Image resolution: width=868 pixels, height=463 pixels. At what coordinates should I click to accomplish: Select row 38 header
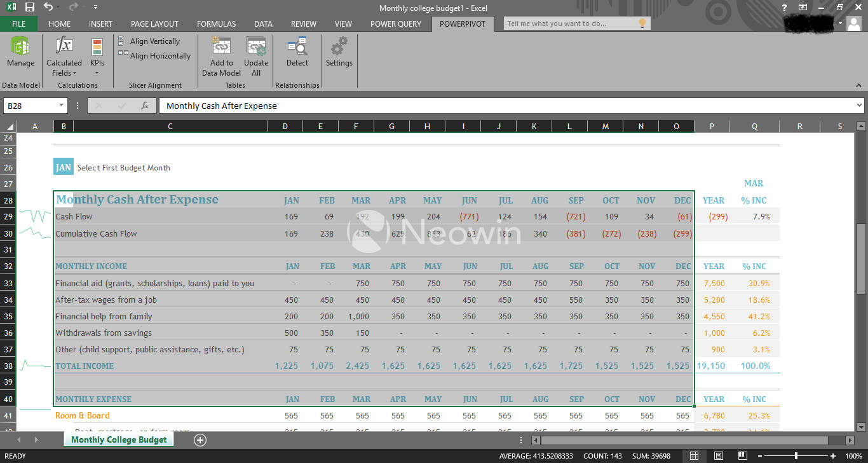click(x=8, y=366)
